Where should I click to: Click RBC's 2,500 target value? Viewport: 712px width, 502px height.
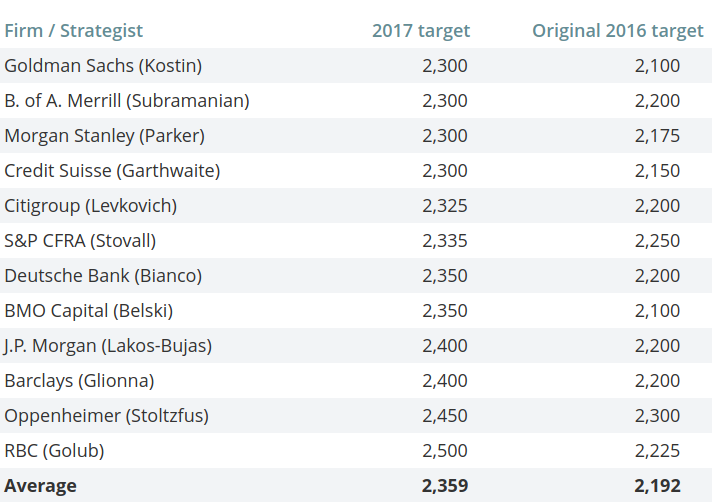click(445, 451)
